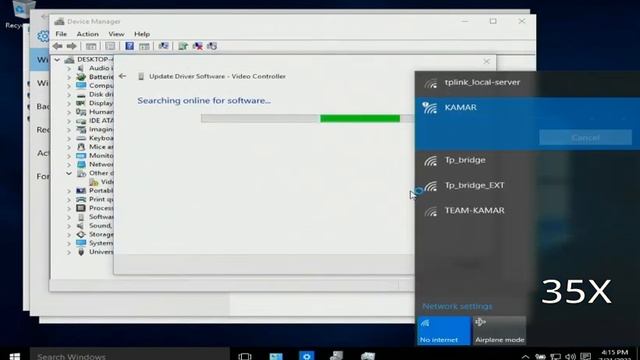Open the Action menu
This screenshot has height=360, width=640.
tap(87, 34)
